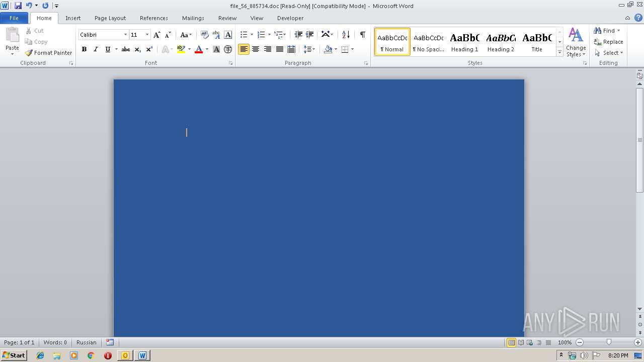Shrink font size with smaller A icon
The image size is (644, 362).
[168, 35]
